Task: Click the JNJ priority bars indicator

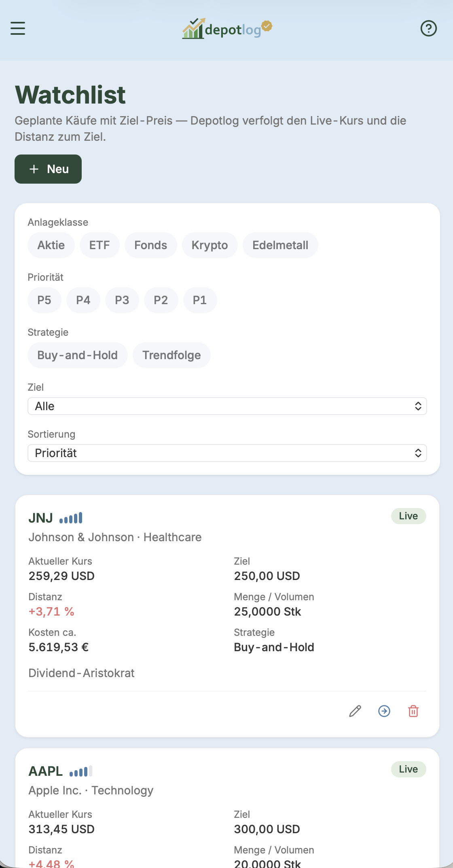Action: (x=71, y=518)
